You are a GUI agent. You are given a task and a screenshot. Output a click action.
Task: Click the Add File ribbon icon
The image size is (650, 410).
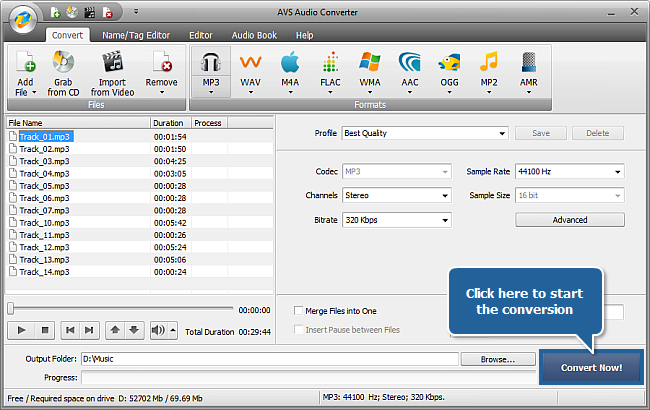click(26, 63)
